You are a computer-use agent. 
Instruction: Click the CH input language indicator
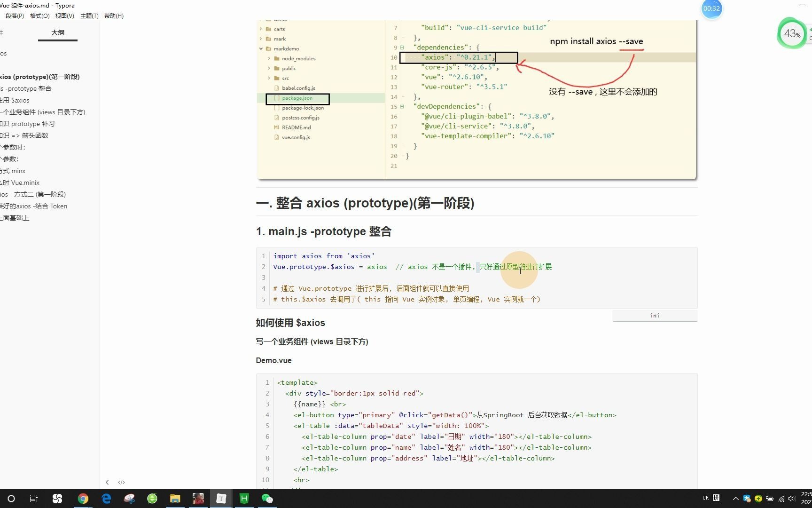click(706, 498)
